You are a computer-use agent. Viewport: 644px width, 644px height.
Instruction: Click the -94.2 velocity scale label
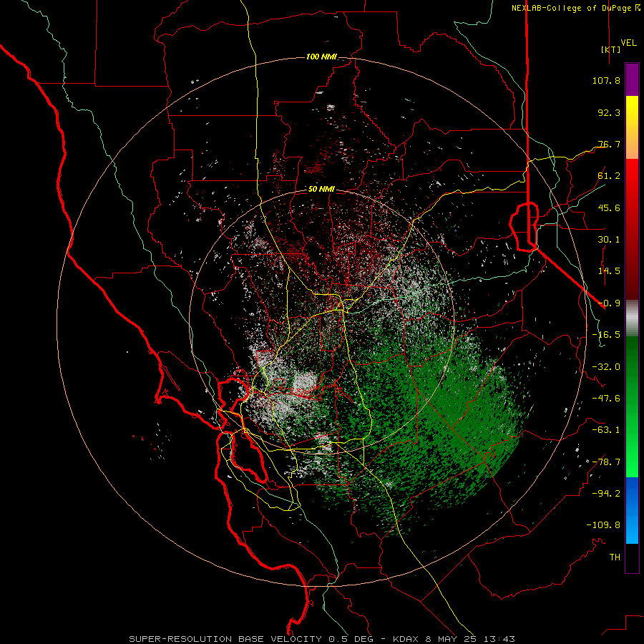point(606,494)
